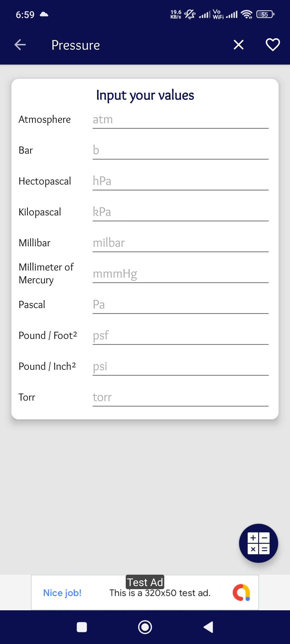Tap the X clear icon in header
Viewport: 290px width, 644px height.
238,45
